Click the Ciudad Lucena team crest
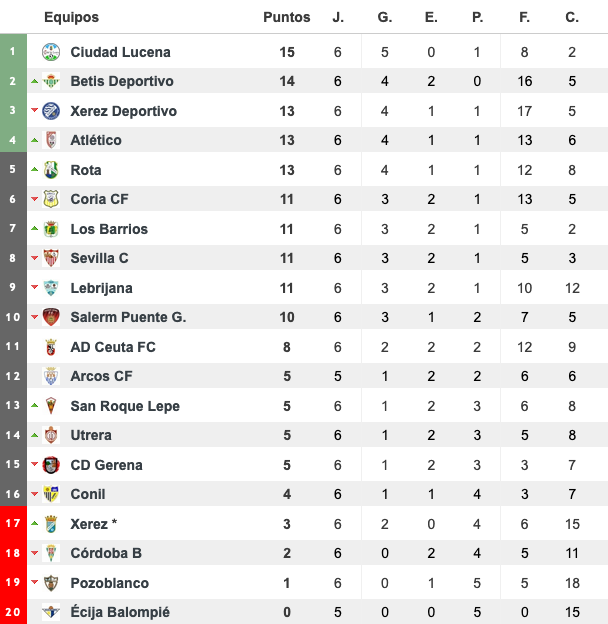608x624 pixels. 51,52
